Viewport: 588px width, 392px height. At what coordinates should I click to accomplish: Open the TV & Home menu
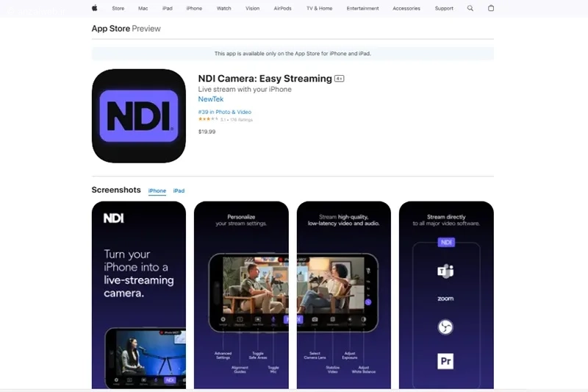[x=320, y=8]
